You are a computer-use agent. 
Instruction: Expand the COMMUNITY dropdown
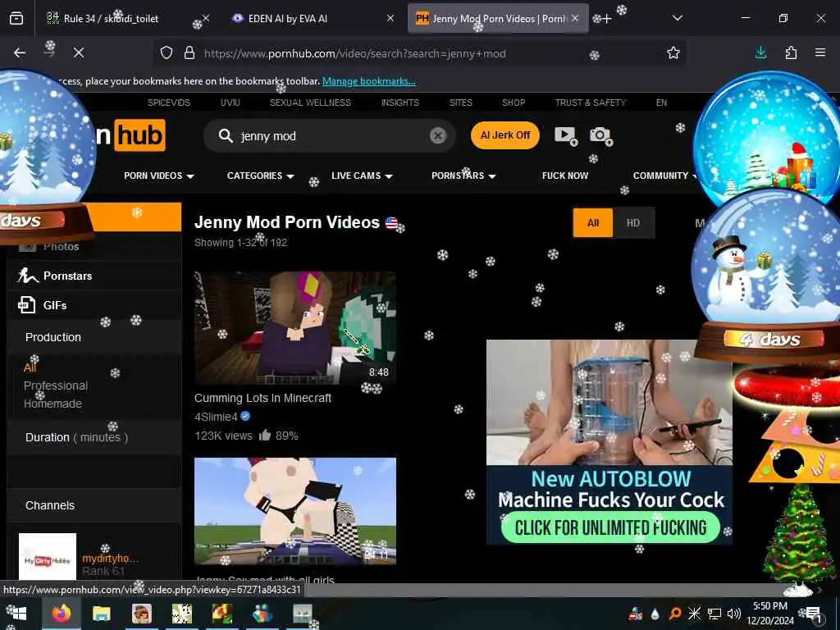(664, 176)
